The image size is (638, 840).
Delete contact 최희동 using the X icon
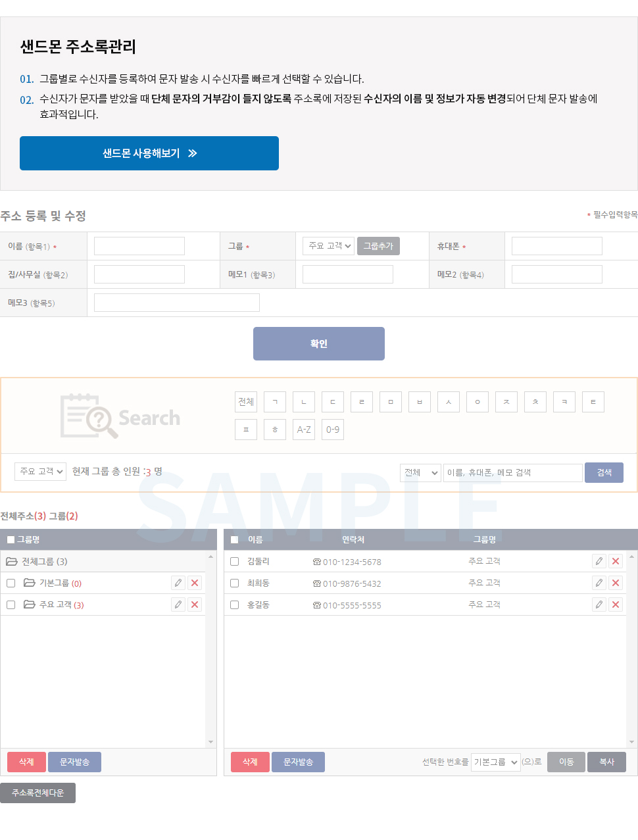[x=616, y=583]
